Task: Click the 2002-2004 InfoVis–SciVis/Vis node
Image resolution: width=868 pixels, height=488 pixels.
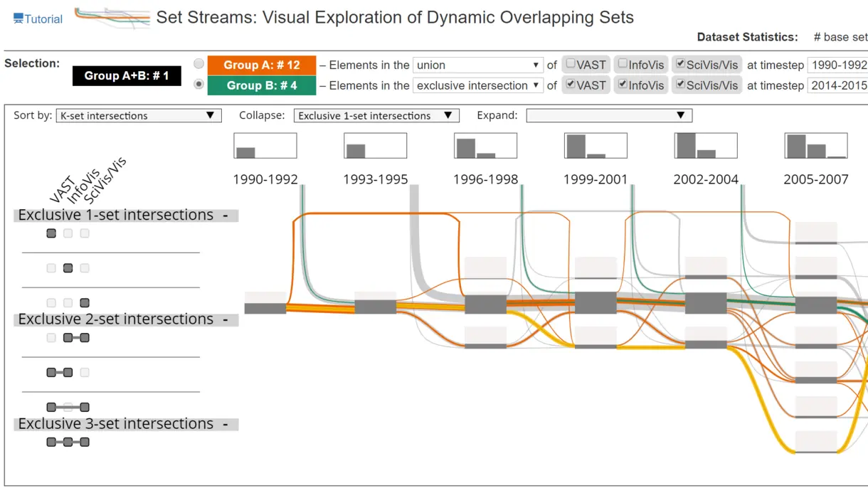Action: tap(706, 344)
